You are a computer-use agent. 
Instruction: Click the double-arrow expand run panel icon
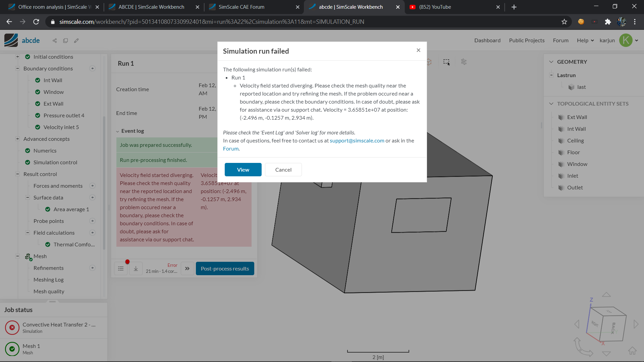pos(187,268)
